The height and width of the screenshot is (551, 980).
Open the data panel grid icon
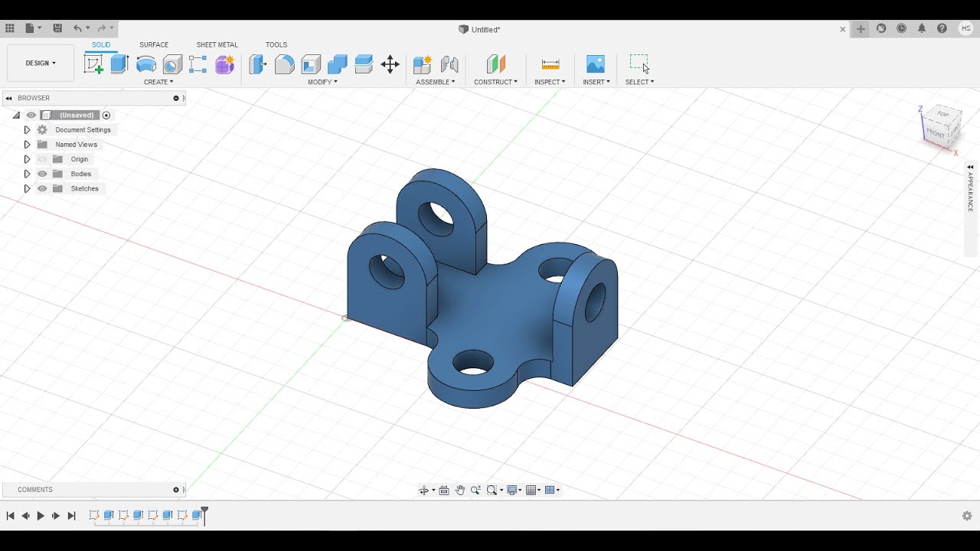click(x=10, y=28)
